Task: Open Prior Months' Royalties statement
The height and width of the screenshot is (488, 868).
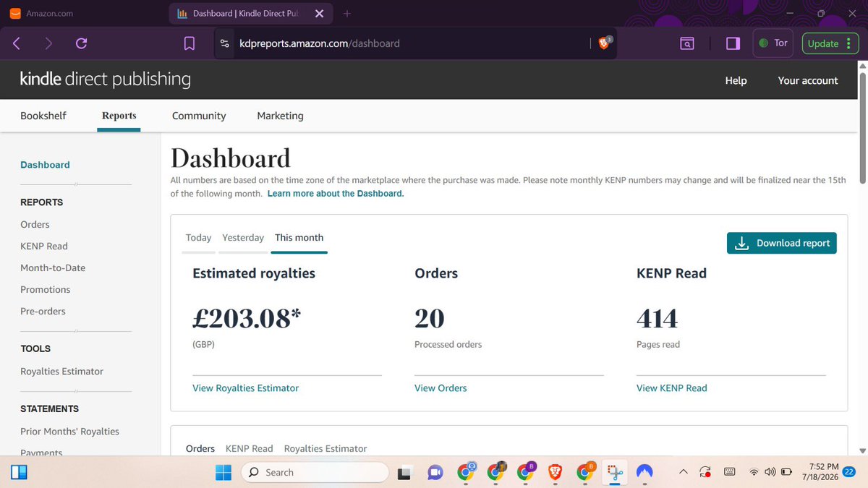Action: (x=69, y=431)
